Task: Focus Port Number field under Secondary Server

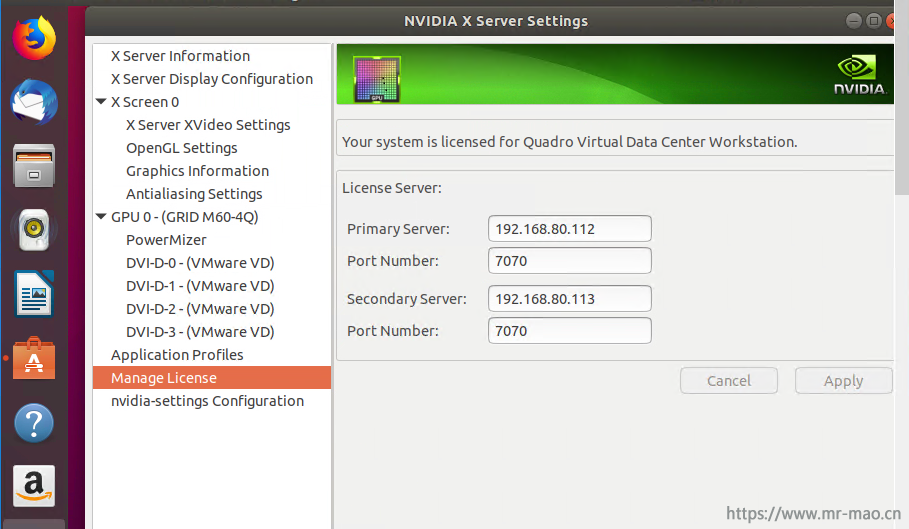Action: (x=569, y=331)
